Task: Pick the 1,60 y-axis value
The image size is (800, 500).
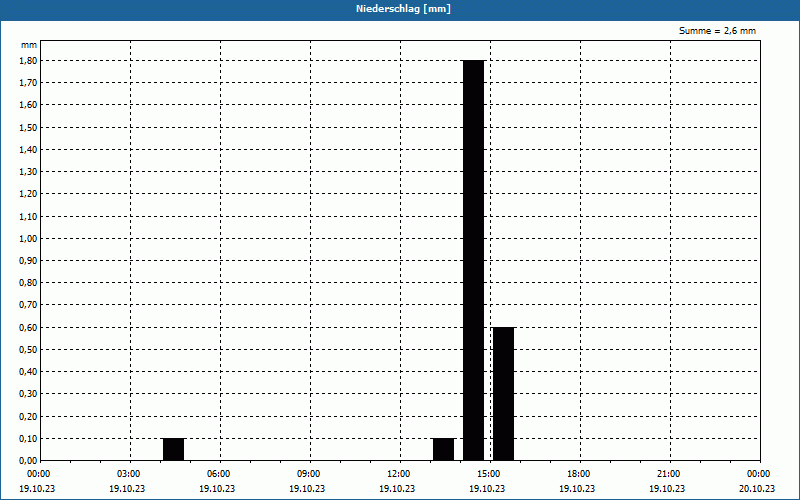Action: coord(29,105)
